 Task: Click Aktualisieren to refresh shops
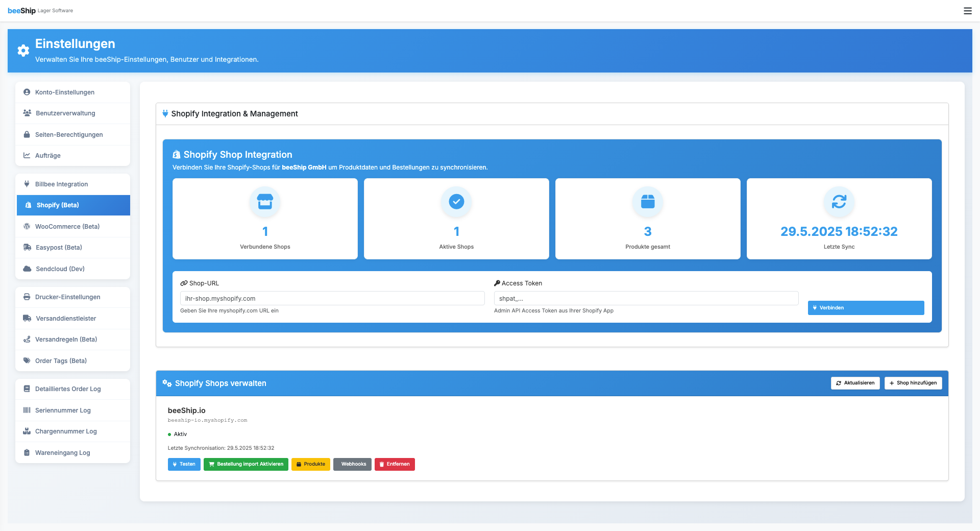coord(855,383)
